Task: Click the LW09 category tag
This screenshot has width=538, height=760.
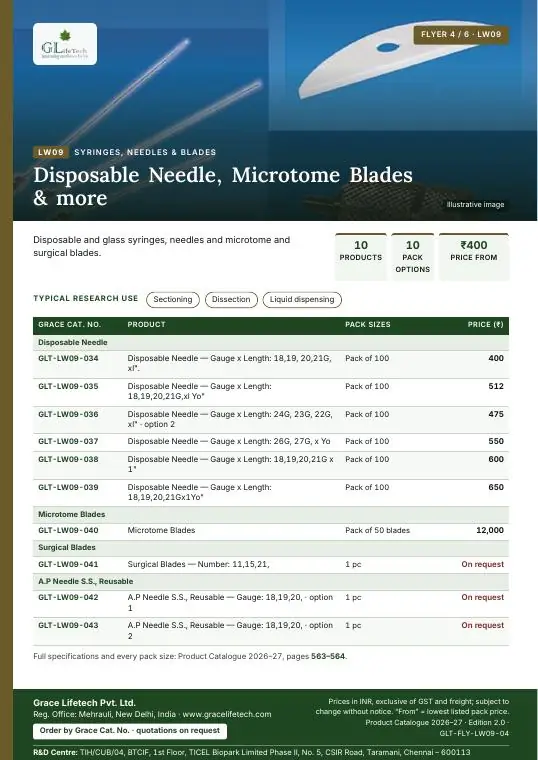Action: click(x=51, y=152)
